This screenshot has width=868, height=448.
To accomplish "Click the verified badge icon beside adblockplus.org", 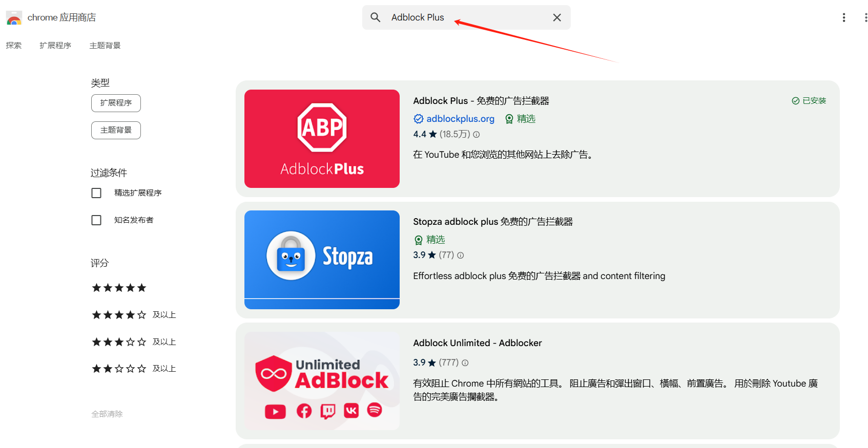I will pos(419,119).
